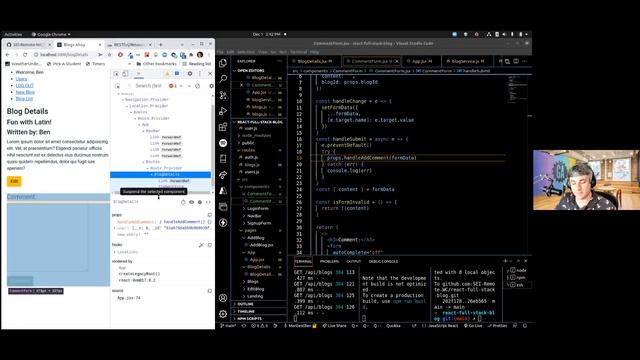Viewport: 640px width, 360px height.
Task: Bookmark this page with the star icon
Action: coord(109,54)
